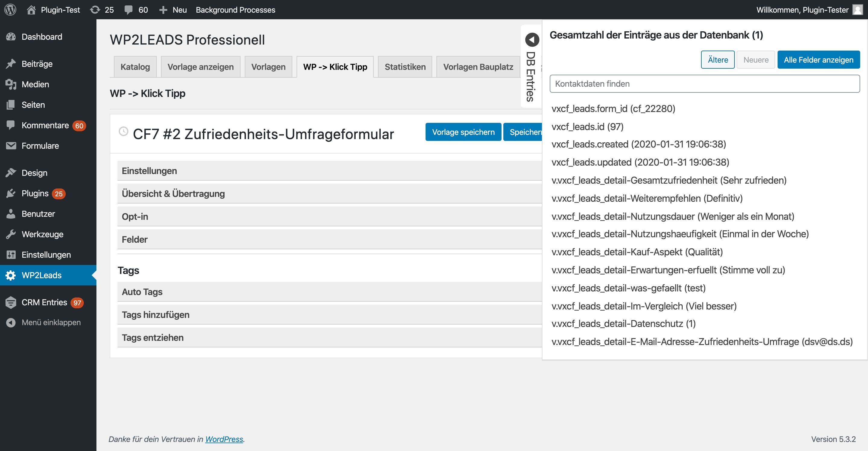
Task: Click the partially hidden Speichern button
Action: click(523, 132)
